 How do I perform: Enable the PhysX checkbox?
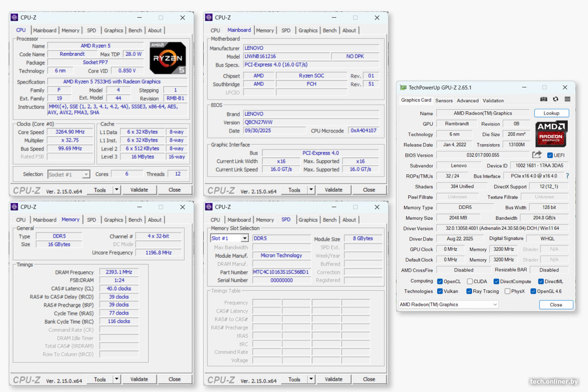[509, 291]
